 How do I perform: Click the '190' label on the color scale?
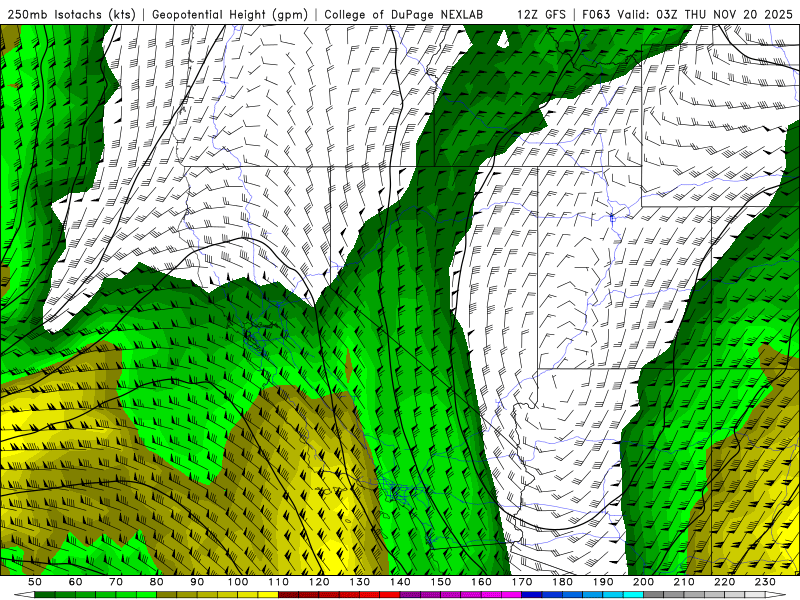(x=603, y=582)
